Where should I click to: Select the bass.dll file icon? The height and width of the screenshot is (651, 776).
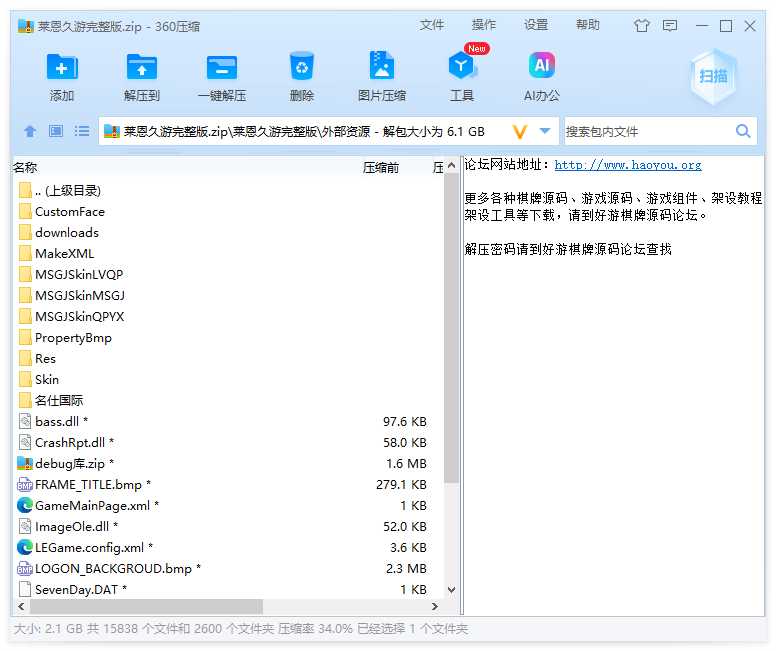click(x=25, y=421)
